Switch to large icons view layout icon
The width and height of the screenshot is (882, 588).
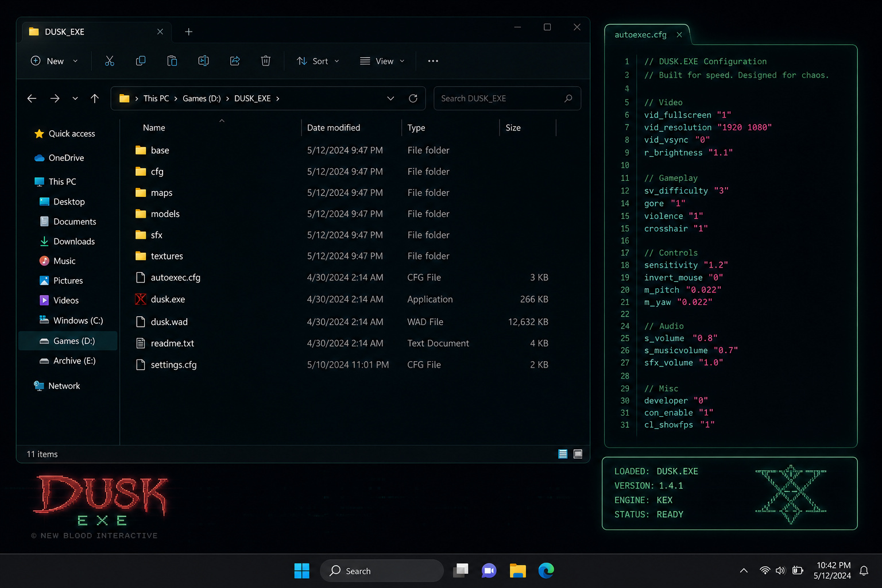tap(578, 454)
